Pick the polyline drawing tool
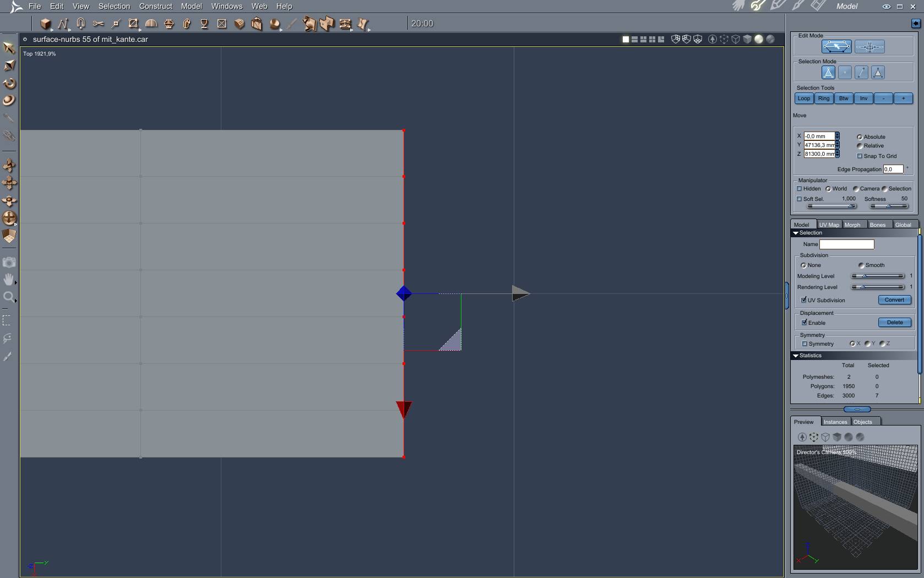 pos(63,23)
